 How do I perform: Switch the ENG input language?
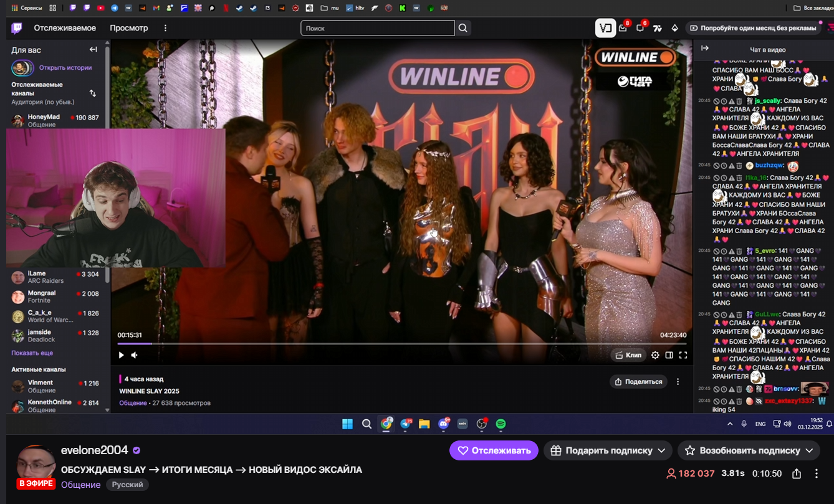pyautogui.click(x=760, y=424)
